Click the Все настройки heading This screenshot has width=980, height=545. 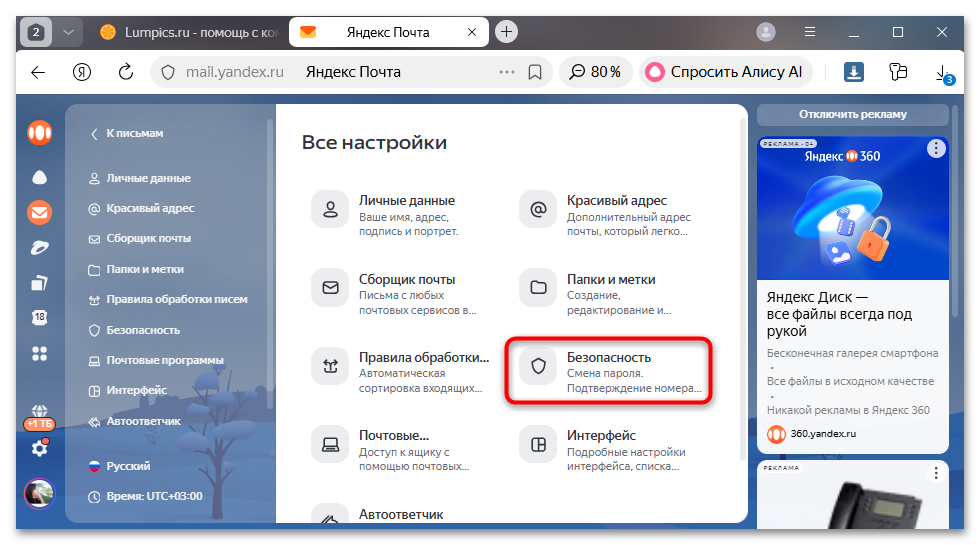(374, 142)
